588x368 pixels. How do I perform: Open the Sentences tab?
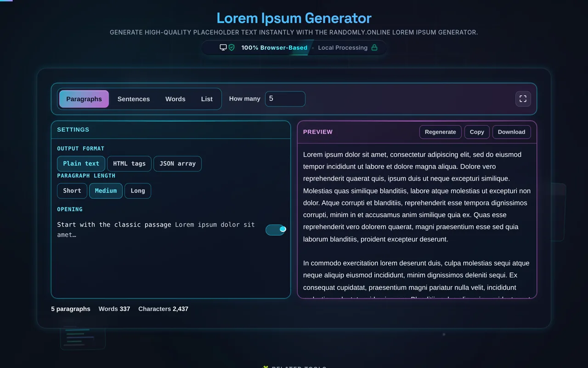coord(134,99)
